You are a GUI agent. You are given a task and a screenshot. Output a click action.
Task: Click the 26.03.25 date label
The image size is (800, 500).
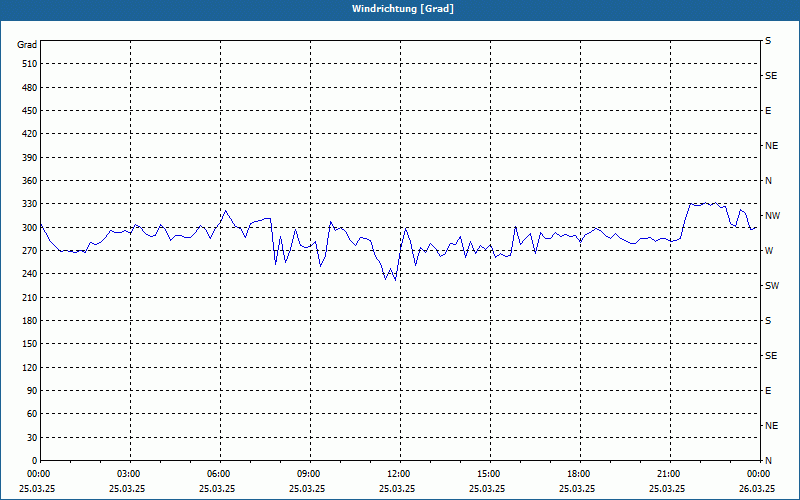757,489
